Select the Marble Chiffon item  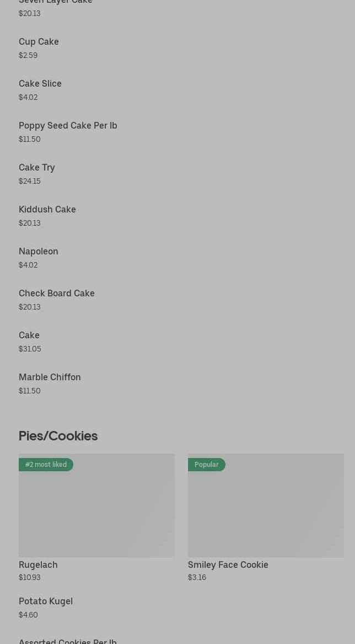coord(50,377)
